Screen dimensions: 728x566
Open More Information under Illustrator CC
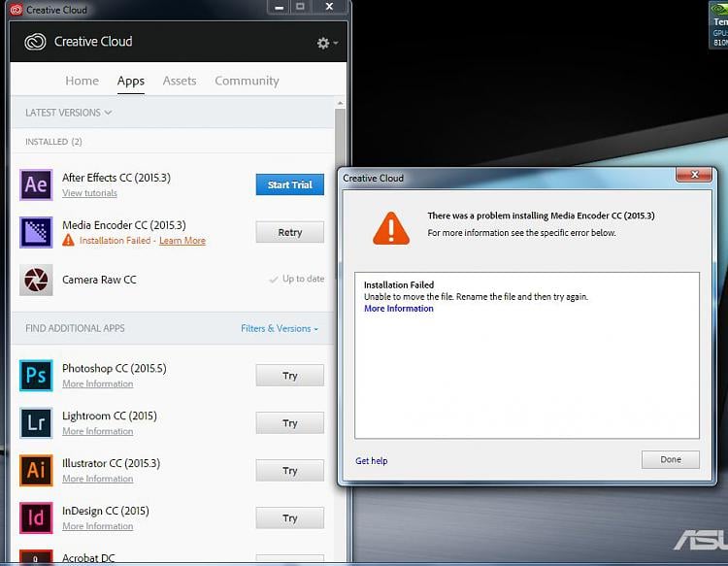[x=97, y=479]
